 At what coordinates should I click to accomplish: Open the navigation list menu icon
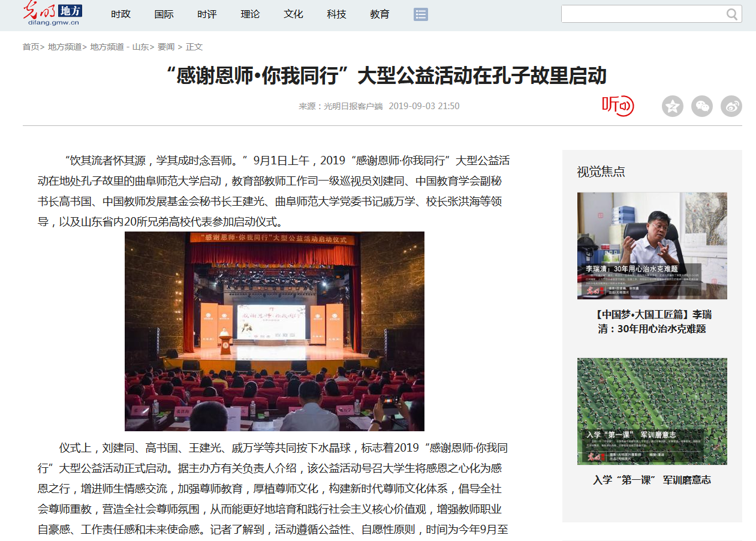pos(420,14)
